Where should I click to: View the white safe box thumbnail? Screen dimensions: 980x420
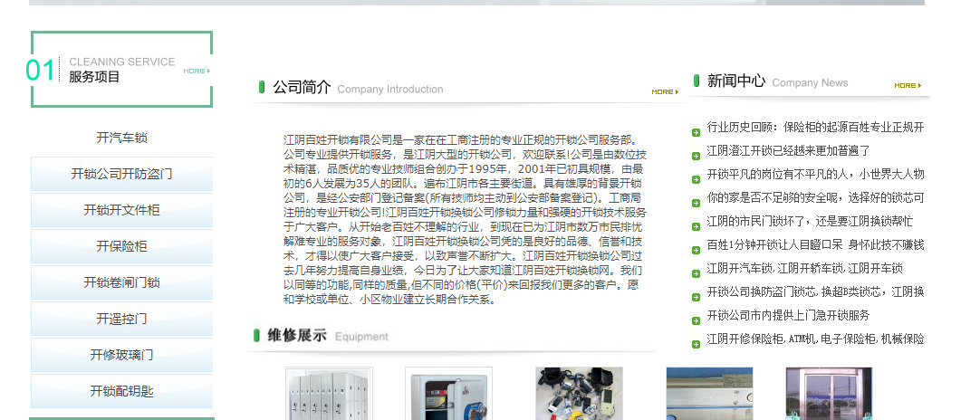(x=448, y=394)
